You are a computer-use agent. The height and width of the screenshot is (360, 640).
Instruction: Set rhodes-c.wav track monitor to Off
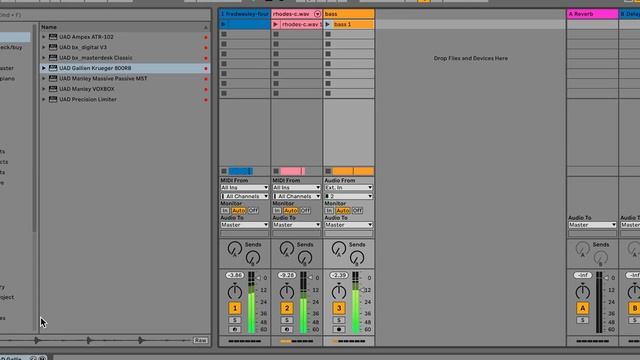(x=305, y=211)
